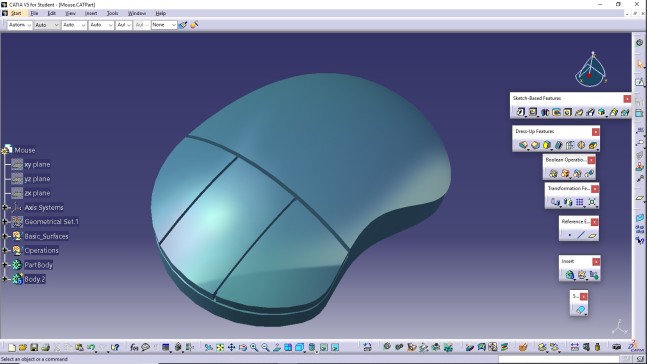Image resolution: width=647 pixels, height=364 pixels.
Task: Click the New file icon
Action: [12, 347]
